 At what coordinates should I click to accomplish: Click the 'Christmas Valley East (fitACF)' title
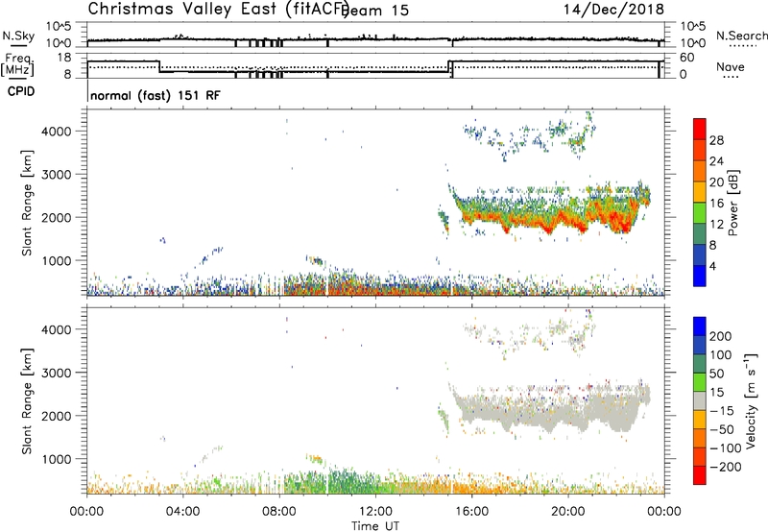click(x=218, y=10)
